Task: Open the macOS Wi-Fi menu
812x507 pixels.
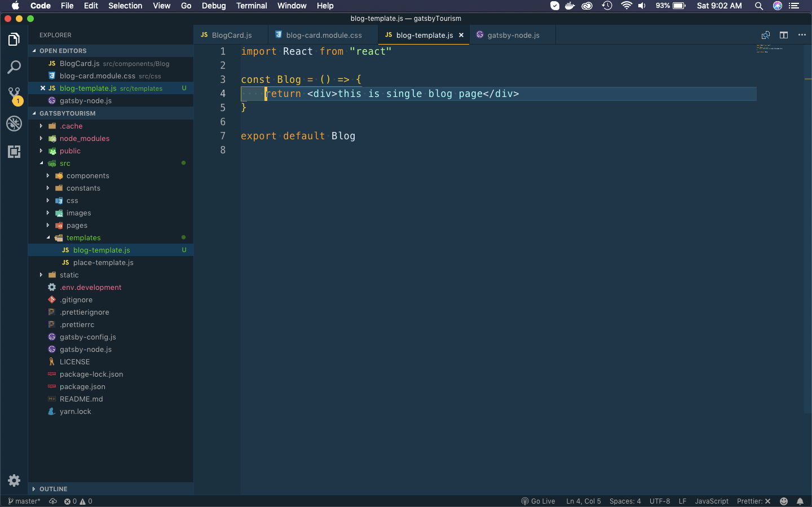Action: 626,6
